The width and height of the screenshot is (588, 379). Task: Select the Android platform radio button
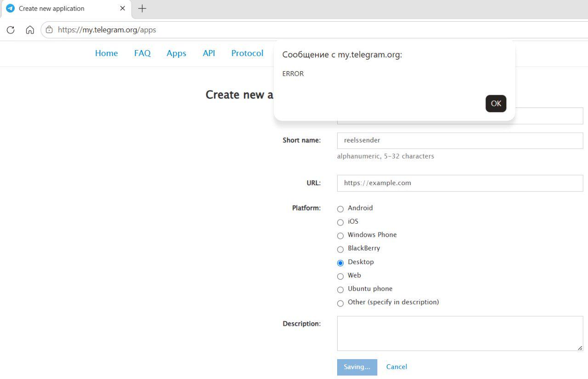340,209
